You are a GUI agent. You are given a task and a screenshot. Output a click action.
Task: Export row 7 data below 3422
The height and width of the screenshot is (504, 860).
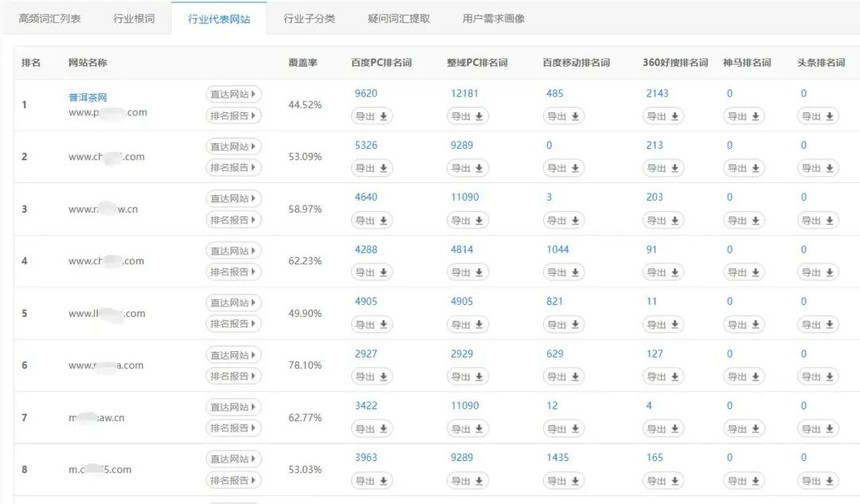[372, 429]
